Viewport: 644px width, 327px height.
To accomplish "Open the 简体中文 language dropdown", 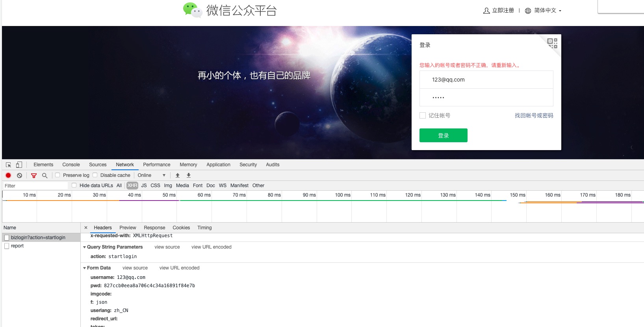I will tap(548, 11).
